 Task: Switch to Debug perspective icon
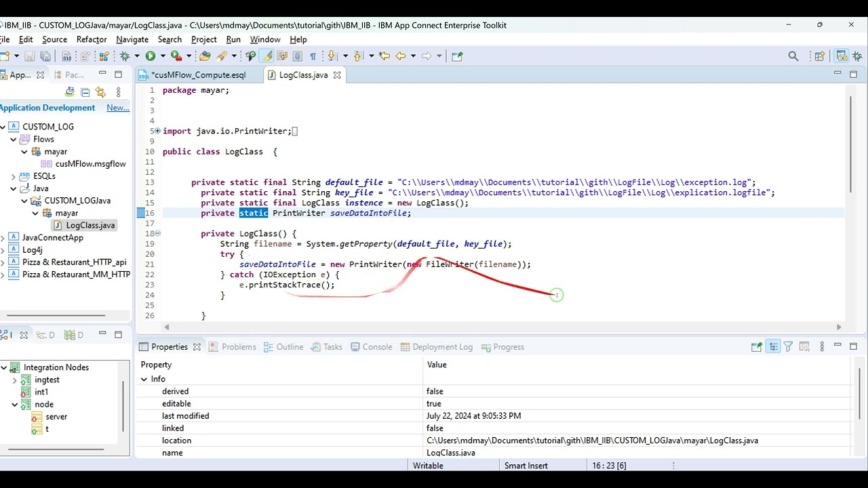856,56
